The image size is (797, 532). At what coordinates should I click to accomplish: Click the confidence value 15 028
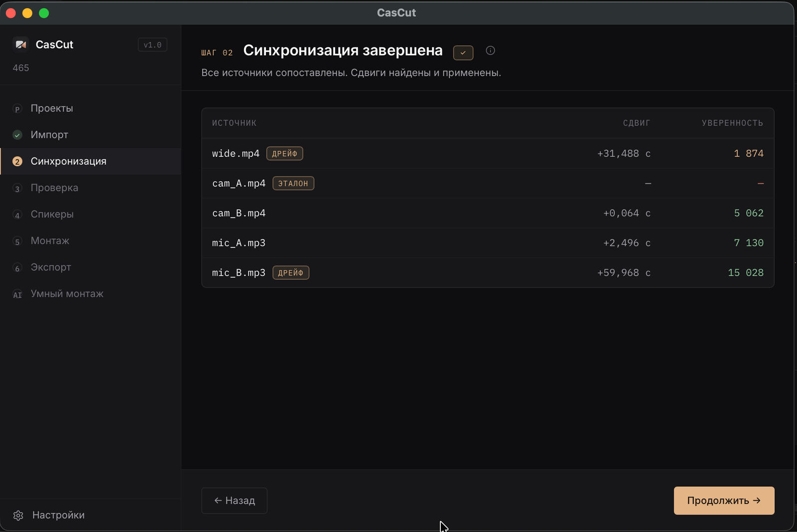(x=746, y=273)
